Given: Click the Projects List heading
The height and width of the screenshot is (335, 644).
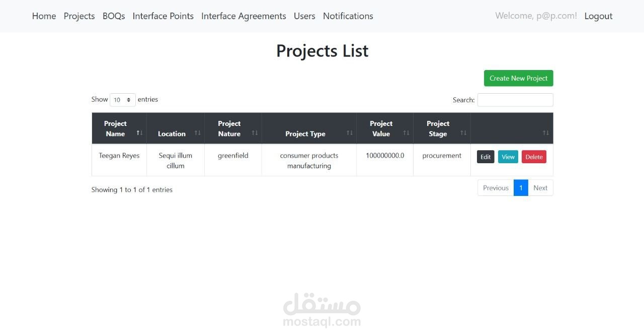Looking at the screenshot, I should click(322, 51).
